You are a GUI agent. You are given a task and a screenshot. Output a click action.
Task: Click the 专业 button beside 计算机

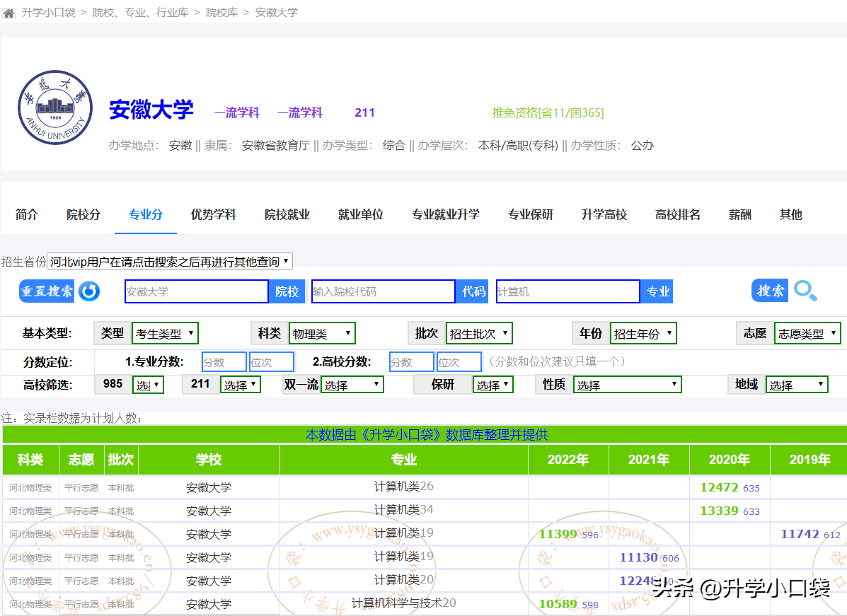coord(657,291)
